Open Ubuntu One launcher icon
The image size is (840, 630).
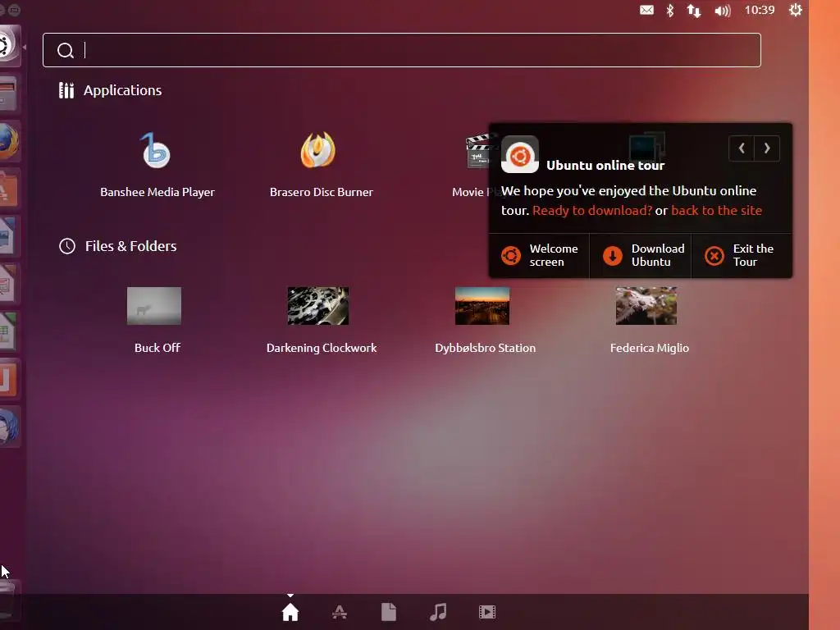[x=8, y=379]
